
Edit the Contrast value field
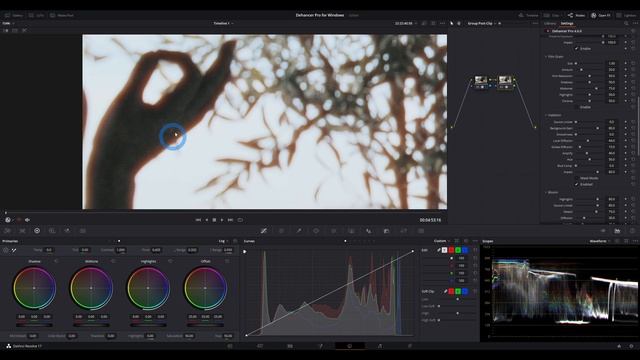(x=121, y=250)
